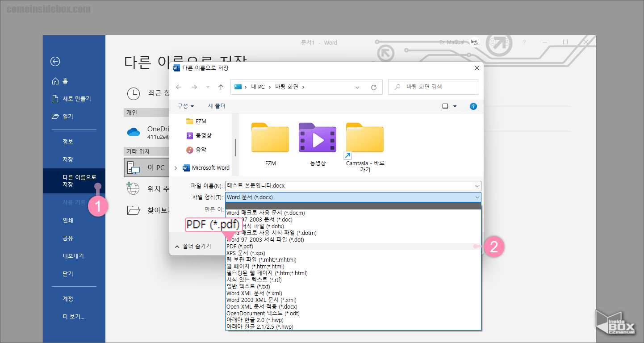Open 더 보기... in the sidebar
644x343 pixels.
click(x=74, y=317)
